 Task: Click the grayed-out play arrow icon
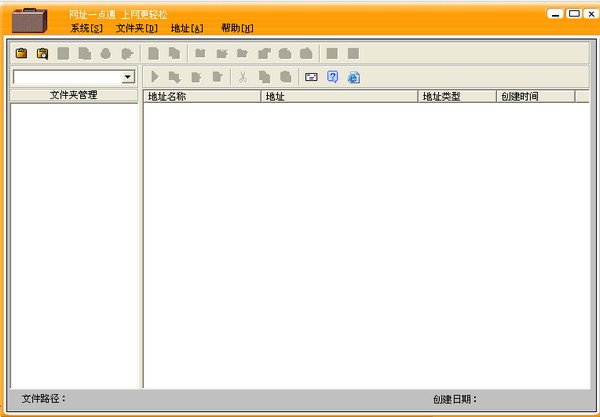tap(155, 77)
